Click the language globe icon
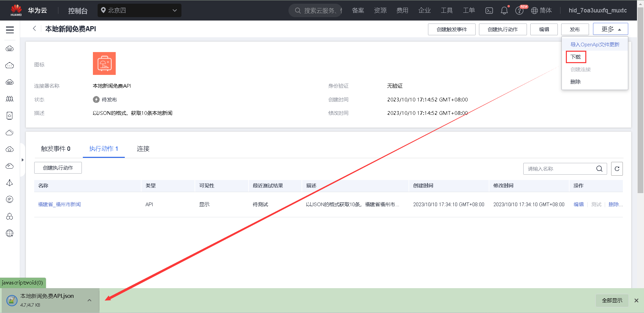 click(x=534, y=11)
